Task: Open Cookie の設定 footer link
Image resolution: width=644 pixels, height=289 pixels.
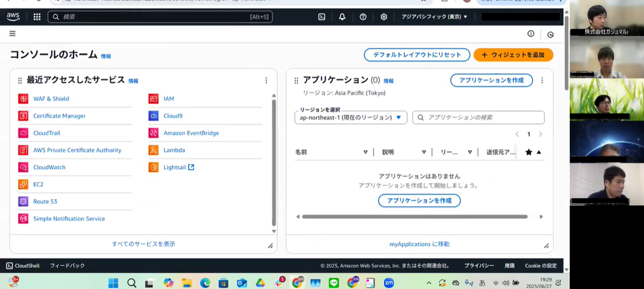Action: pyautogui.click(x=541, y=266)
